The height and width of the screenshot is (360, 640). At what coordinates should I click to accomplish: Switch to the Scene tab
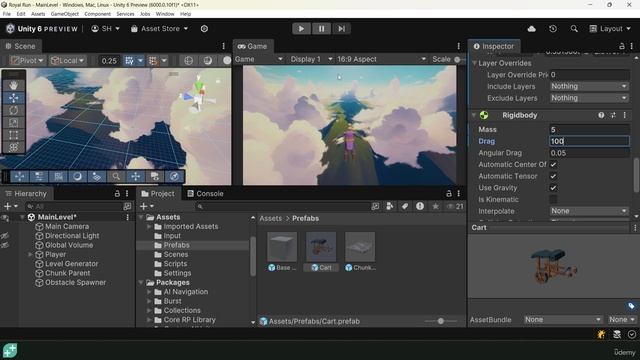click(20, 46)
